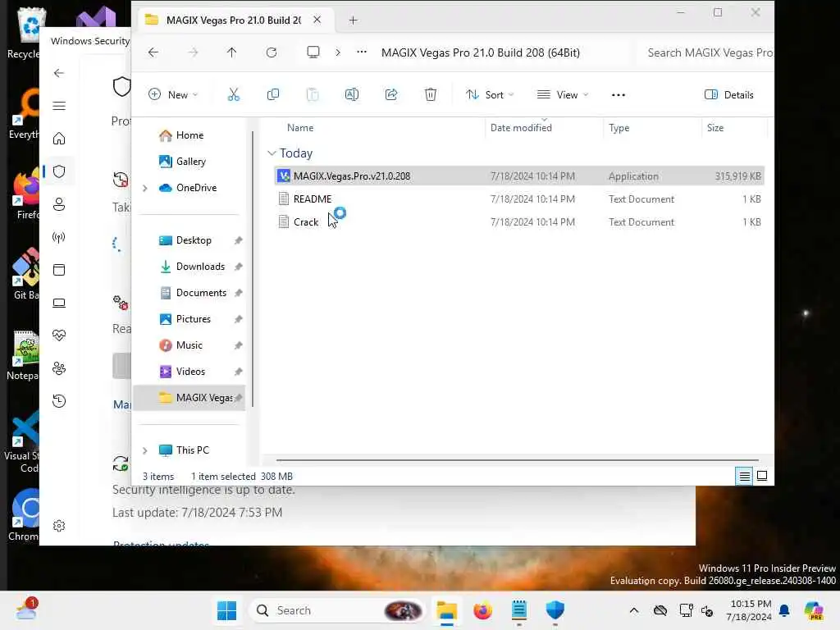840x630 pixels.
Task: Switch to details list layout icon in status bar
Action: point(744,476)
